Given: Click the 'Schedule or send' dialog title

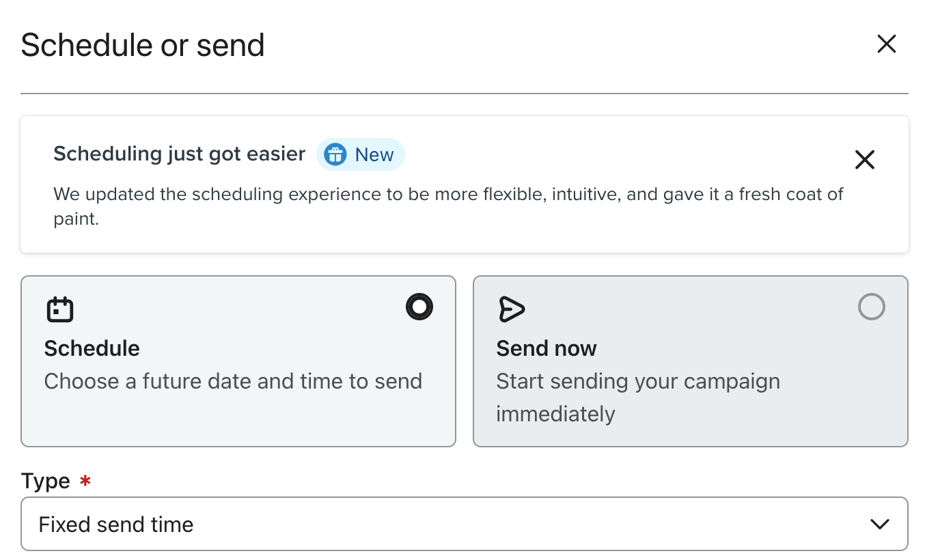Looking at the screenshot, I should (x=143, y=45).
